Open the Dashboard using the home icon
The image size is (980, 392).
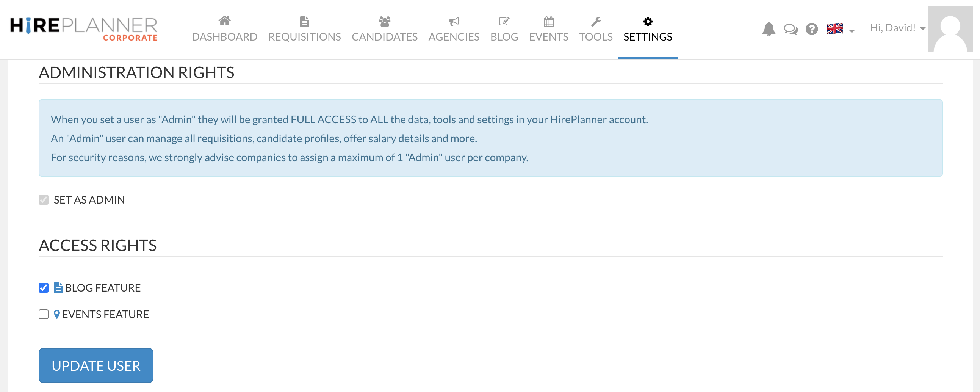click(225, 22)
